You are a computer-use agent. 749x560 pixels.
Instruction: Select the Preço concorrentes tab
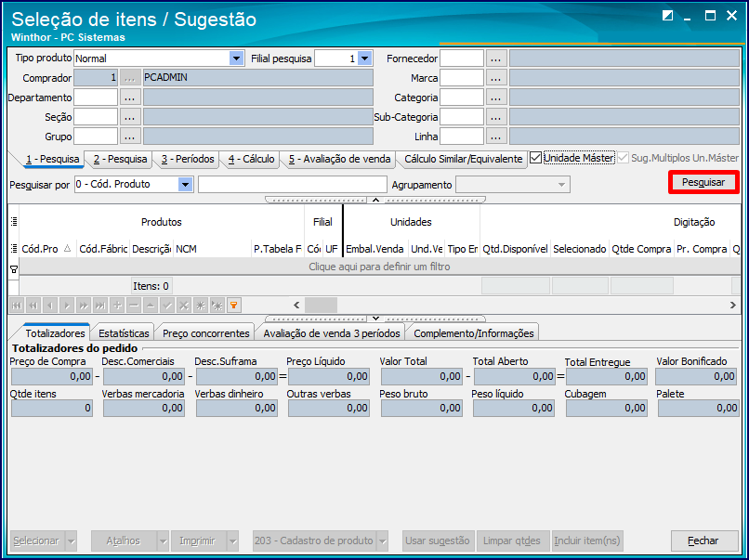(x=206, y=333)
